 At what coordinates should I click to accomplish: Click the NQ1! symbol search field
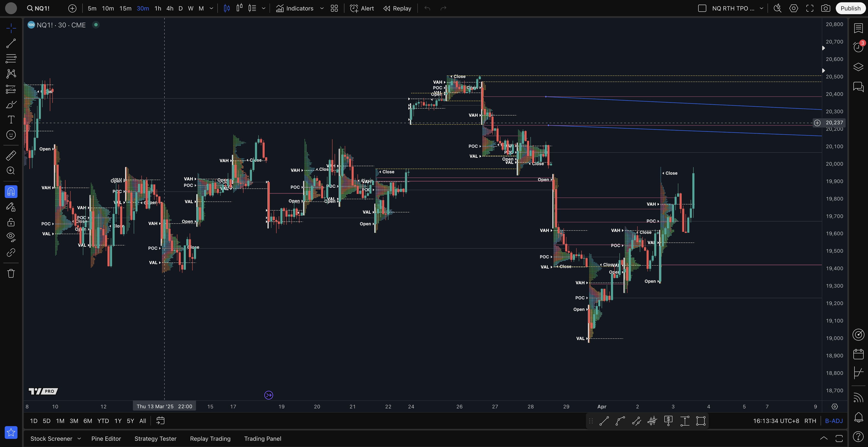(x=39, y=8)
